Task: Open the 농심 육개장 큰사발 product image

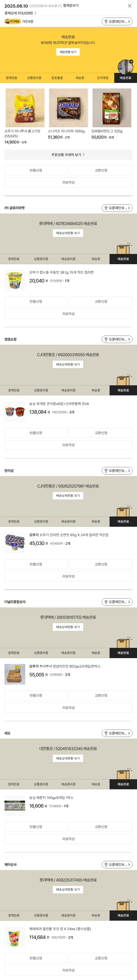Action: [x=15, y=412]
